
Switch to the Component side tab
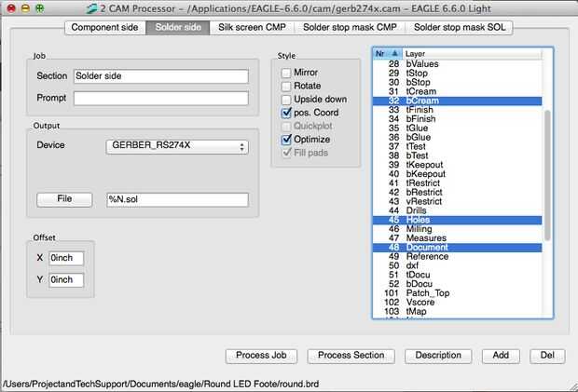(105, 28)
